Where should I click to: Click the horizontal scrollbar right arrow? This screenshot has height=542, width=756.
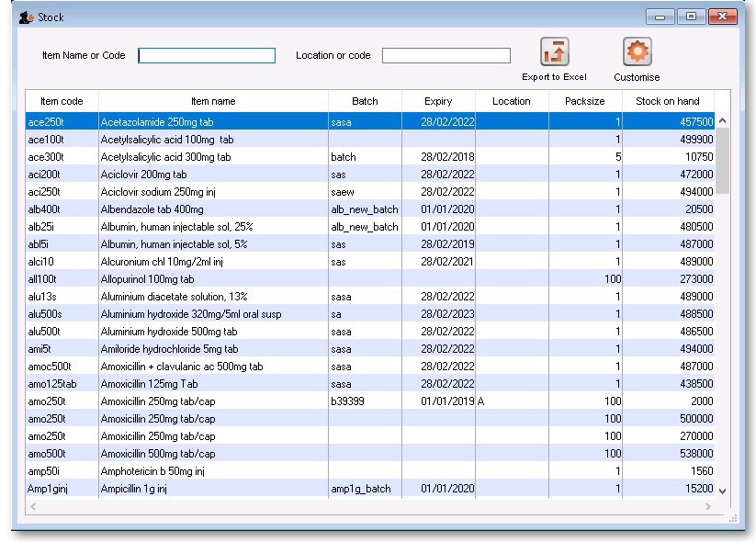pyautogui.click(x=707, y=506)
